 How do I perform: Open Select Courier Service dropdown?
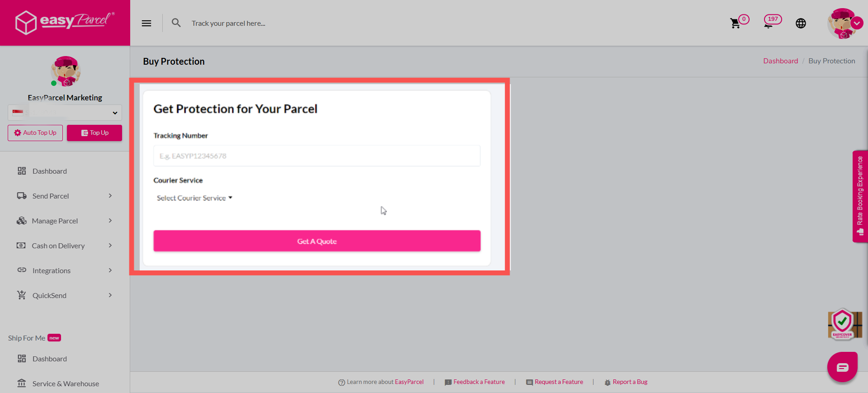pyautogui.click(x=194, y=198)
